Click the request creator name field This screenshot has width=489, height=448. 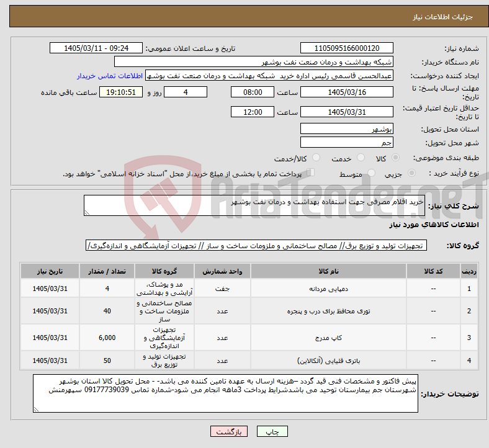pos(269,76)
